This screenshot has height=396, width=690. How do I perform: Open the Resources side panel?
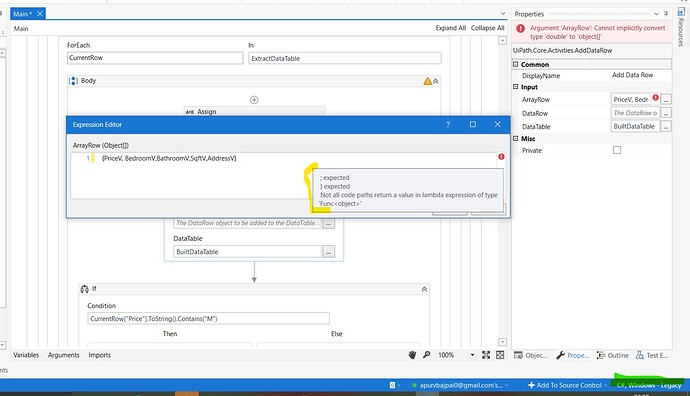[681, 26]
